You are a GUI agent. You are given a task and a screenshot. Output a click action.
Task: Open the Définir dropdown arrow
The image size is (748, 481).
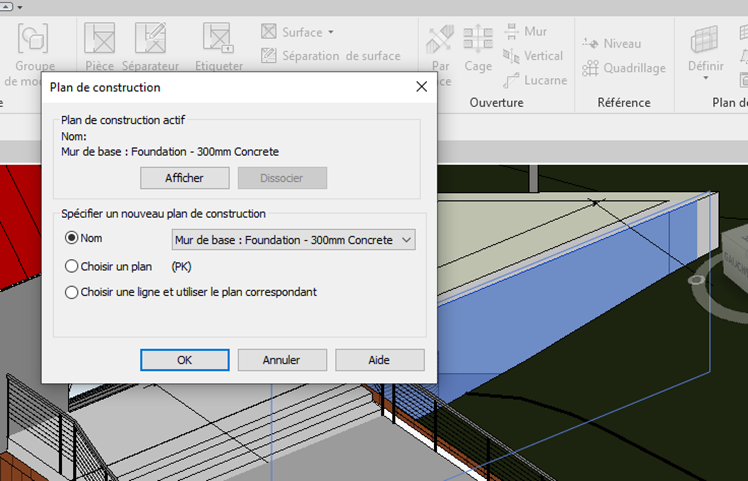click(x=706, y=77)
